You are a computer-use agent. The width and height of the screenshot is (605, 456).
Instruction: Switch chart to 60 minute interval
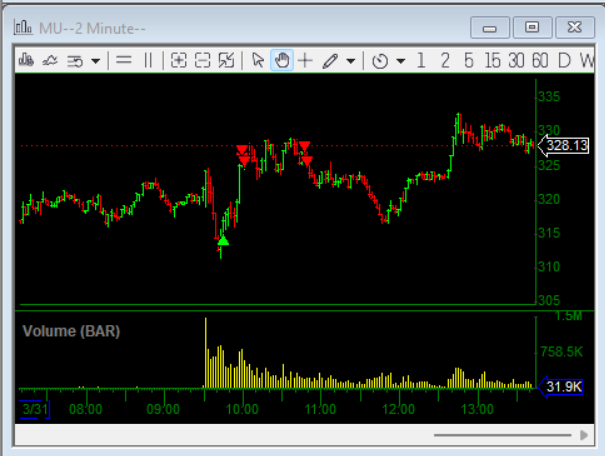tap(540, 61)
